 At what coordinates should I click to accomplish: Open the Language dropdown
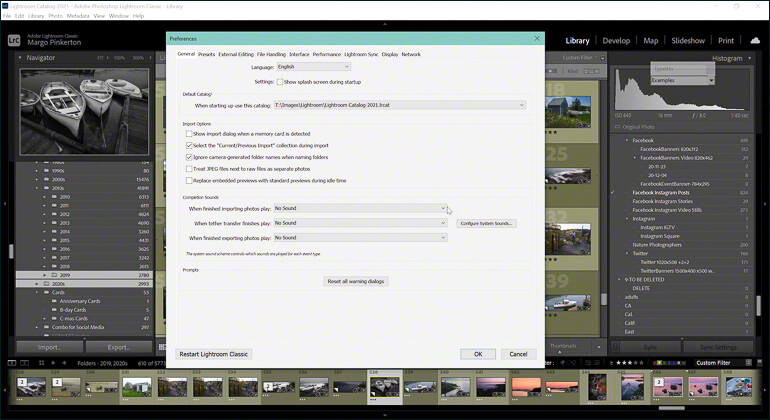[x=313, y=67]
